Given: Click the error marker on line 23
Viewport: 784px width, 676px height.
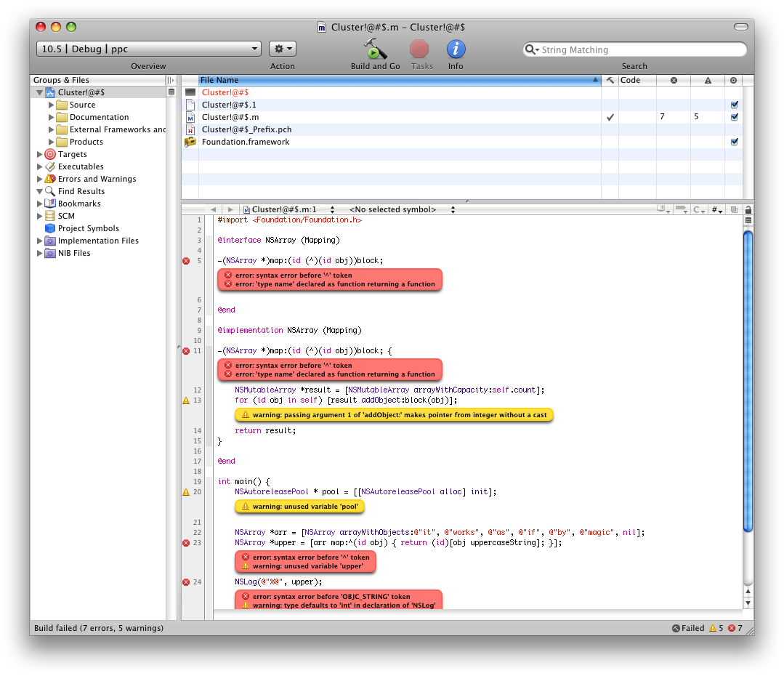Looking at the screenshot, I should [186, 543].
